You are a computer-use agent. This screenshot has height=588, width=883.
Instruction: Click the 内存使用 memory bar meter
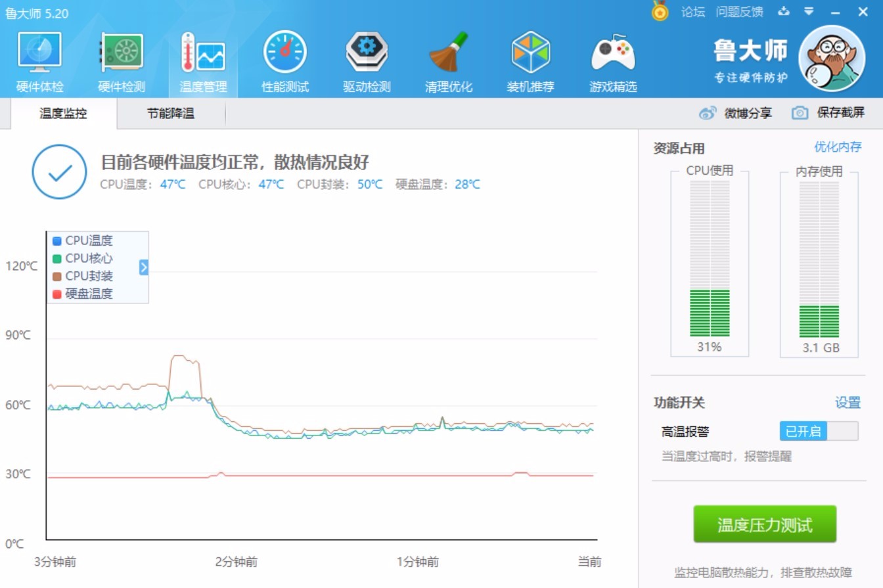tap(819, 259)
